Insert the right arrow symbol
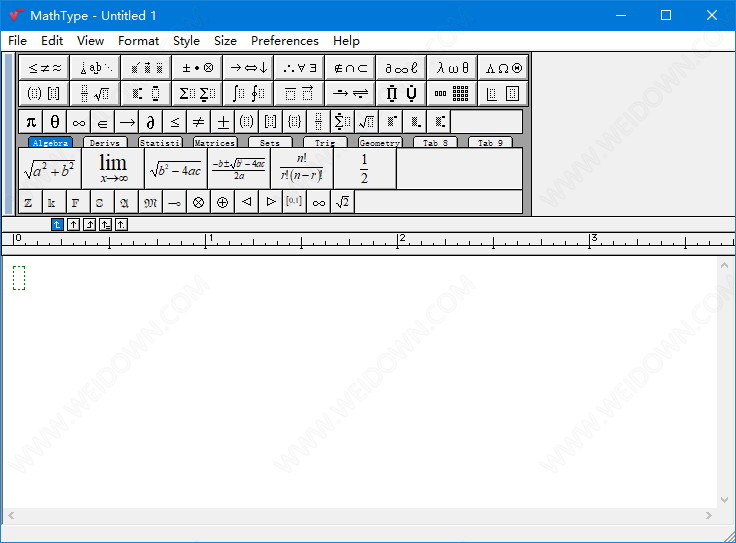This screenshot has height=543, width=736. coord(127,122)
